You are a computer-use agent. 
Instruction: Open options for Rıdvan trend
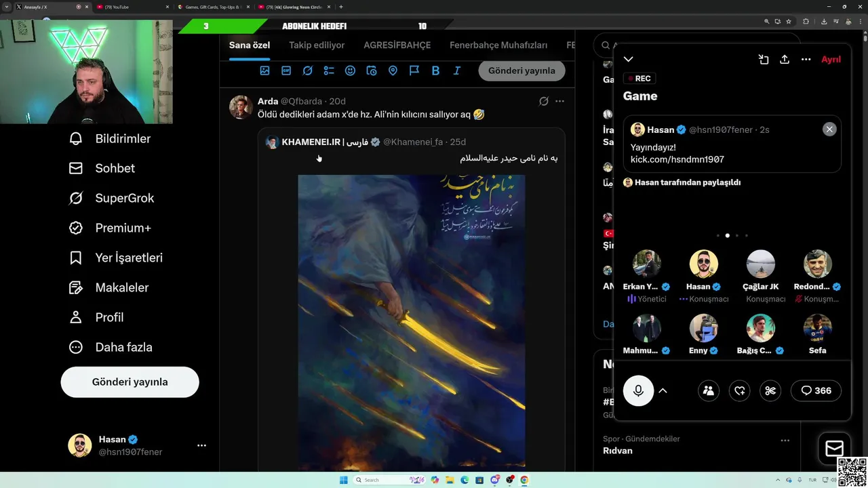tap(785, 441)
